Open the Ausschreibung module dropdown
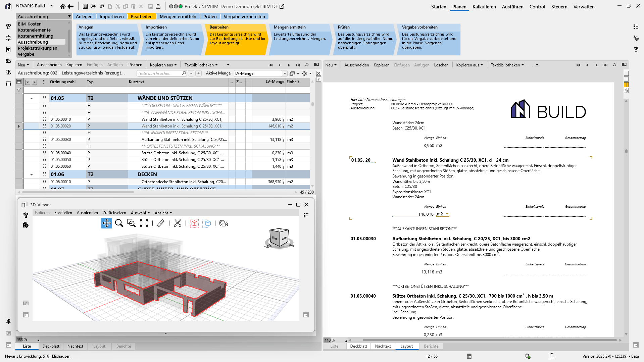Viewport: 644px width, 362px height. click(69, 16)
